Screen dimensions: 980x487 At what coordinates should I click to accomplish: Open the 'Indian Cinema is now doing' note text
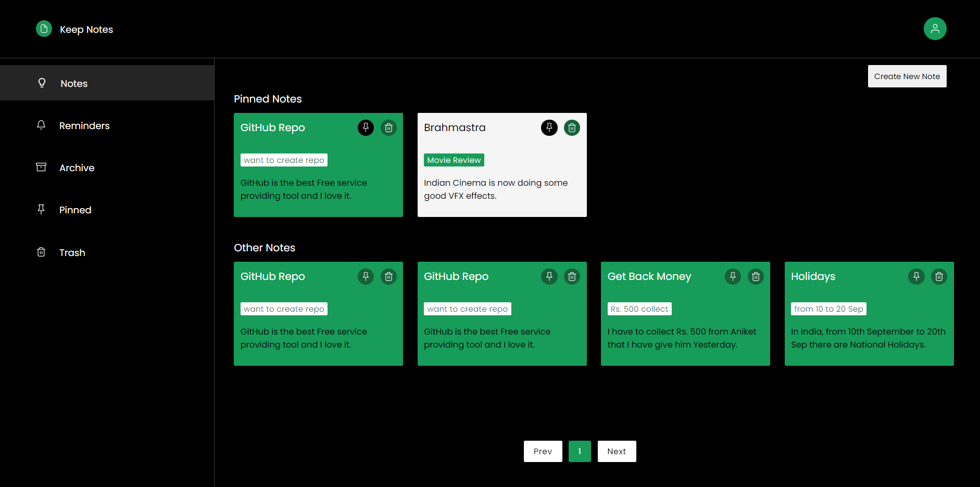click(496, 189)
